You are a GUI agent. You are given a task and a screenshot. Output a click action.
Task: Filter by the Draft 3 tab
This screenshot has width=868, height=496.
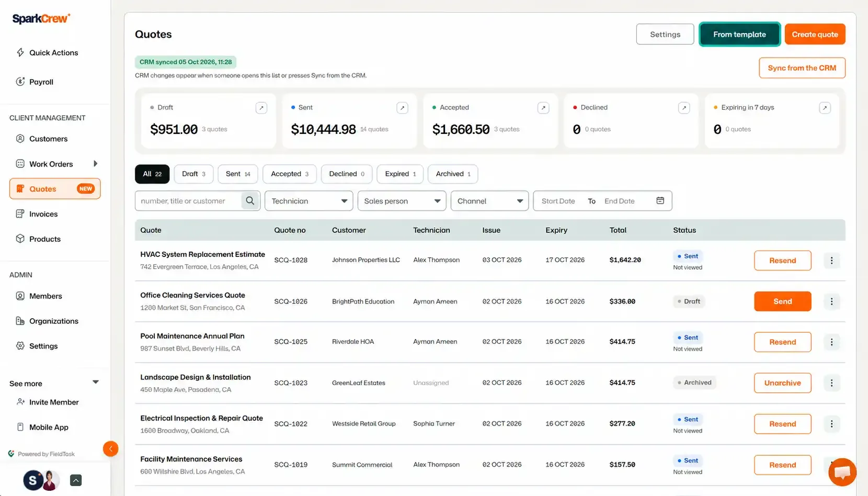pos(193,174)
